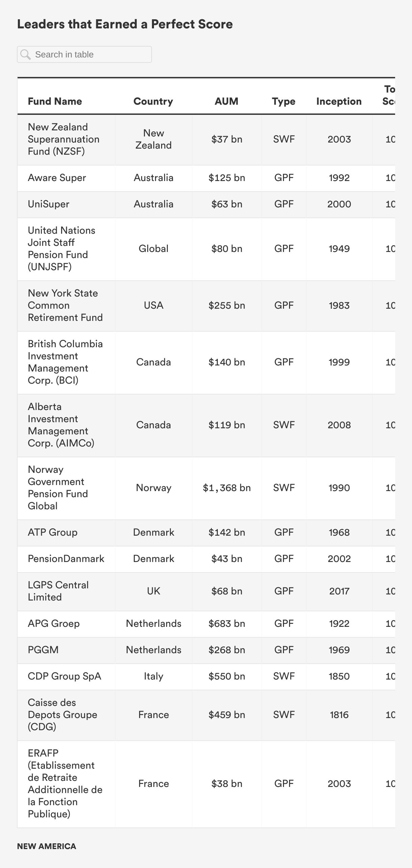412x868 pixels.
Task: Click the UniSuper row name
Action: click(49, 204)
